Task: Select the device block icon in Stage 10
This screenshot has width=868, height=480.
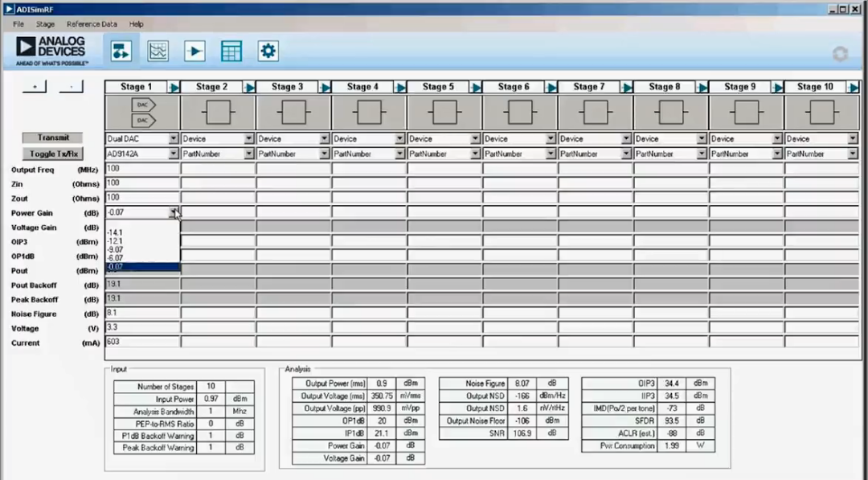Action: [x=822, y=113]
